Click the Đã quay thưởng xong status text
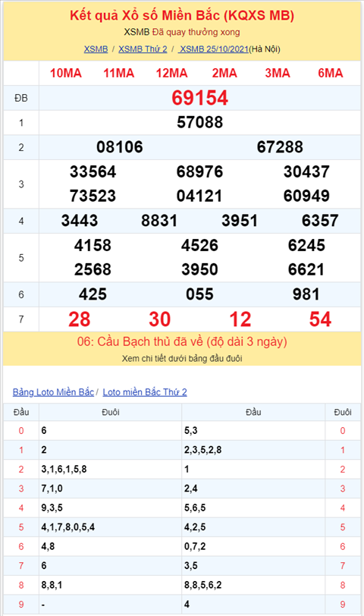 click(x=196, y=32)
